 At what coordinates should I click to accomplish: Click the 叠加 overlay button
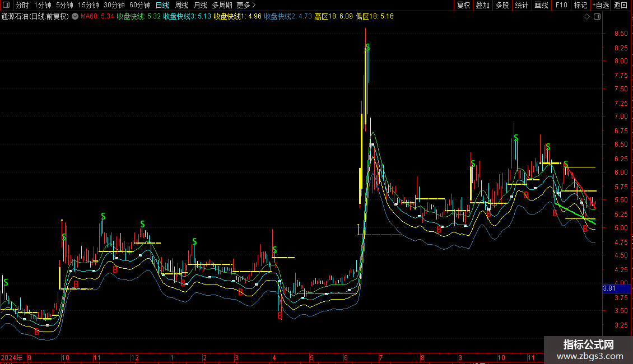(482, 5)
